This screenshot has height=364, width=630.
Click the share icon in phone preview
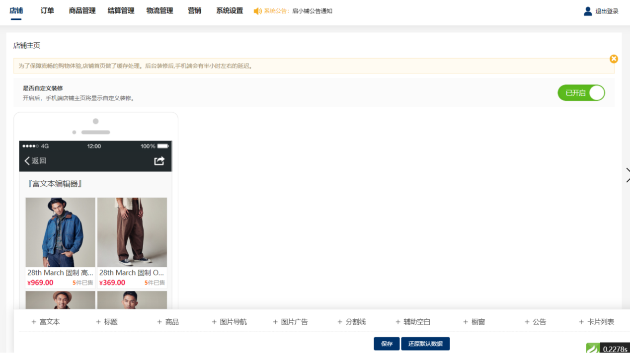click(159, 161)
